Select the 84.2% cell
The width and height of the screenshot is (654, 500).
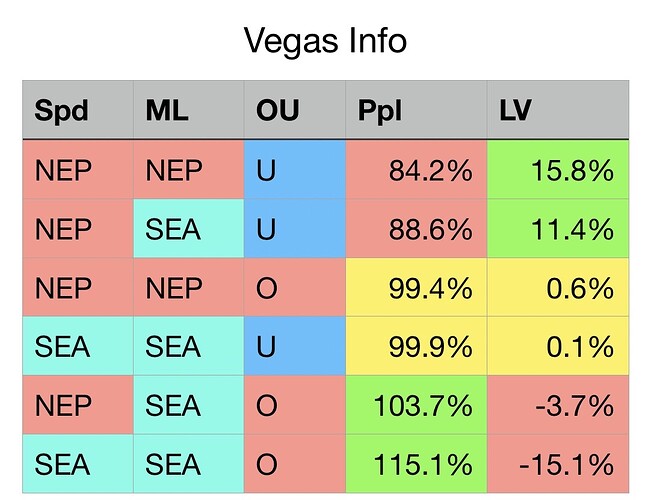pos(416,169)
